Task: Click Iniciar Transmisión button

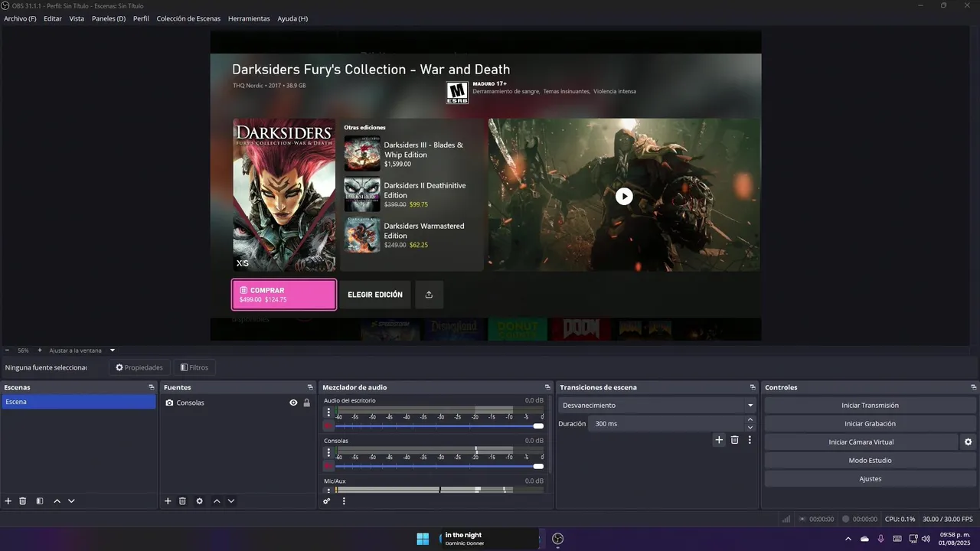Action: (x=870, y=405)
